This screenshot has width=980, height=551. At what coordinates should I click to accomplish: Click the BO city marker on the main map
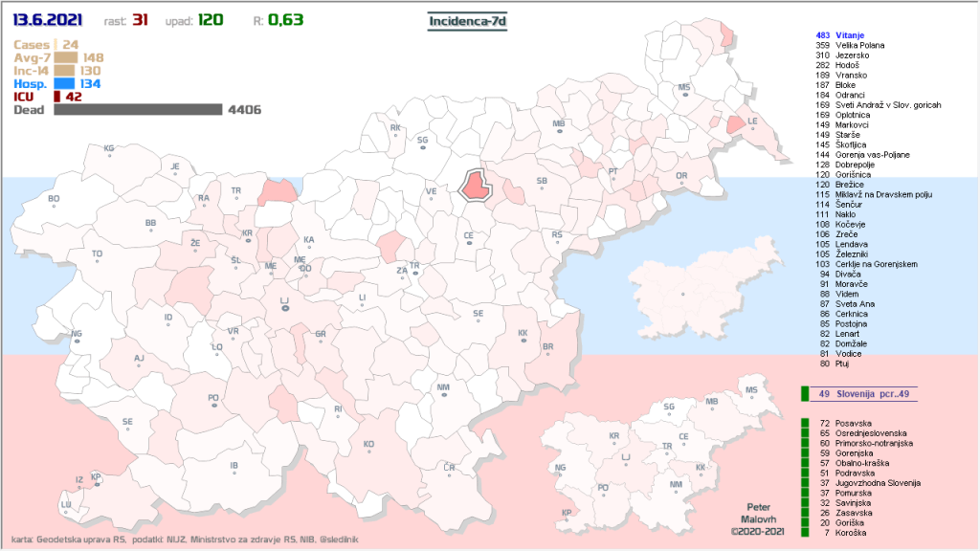coord(54,199)
